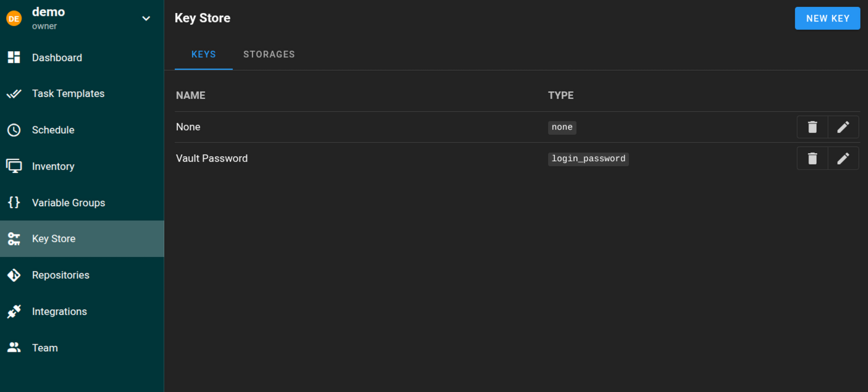Click the login_password type label
The width and height of the screenshot is (868, 392).
pyautogui.click(x=588, y=159)
